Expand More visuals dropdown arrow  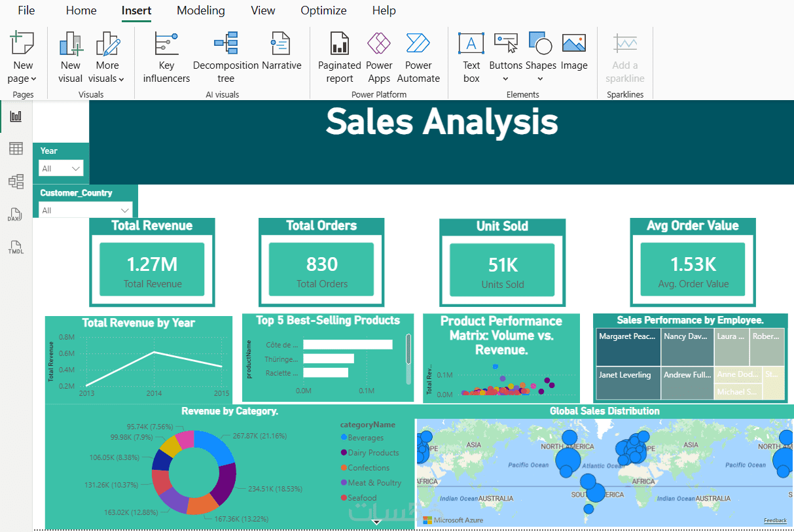121,79
